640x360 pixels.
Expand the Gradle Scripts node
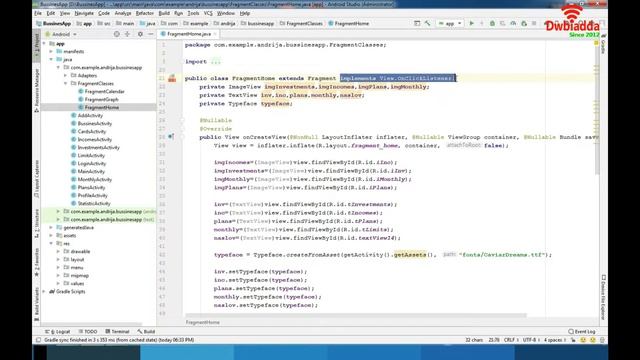pyautogui.click(x=44, y=292)
